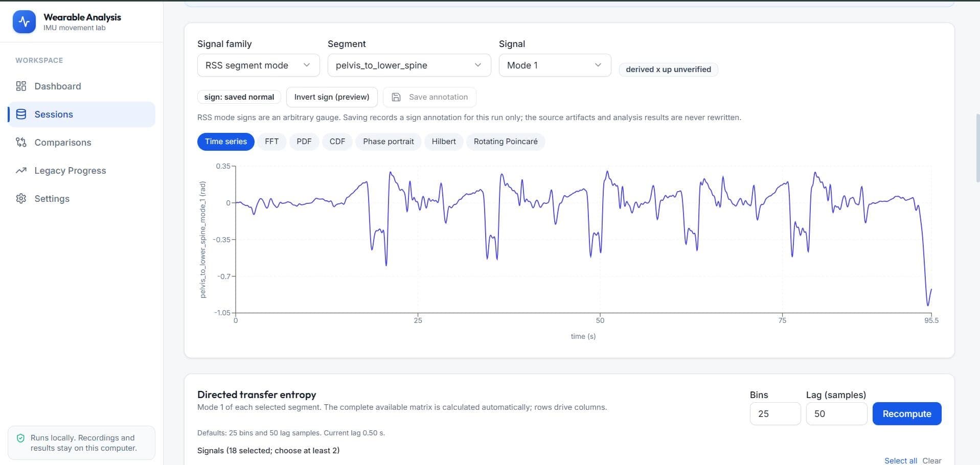Open Settings in the sidebar
Image resolution: width=980 pixels, height=465 pixels.
click(x=82, y=198)
